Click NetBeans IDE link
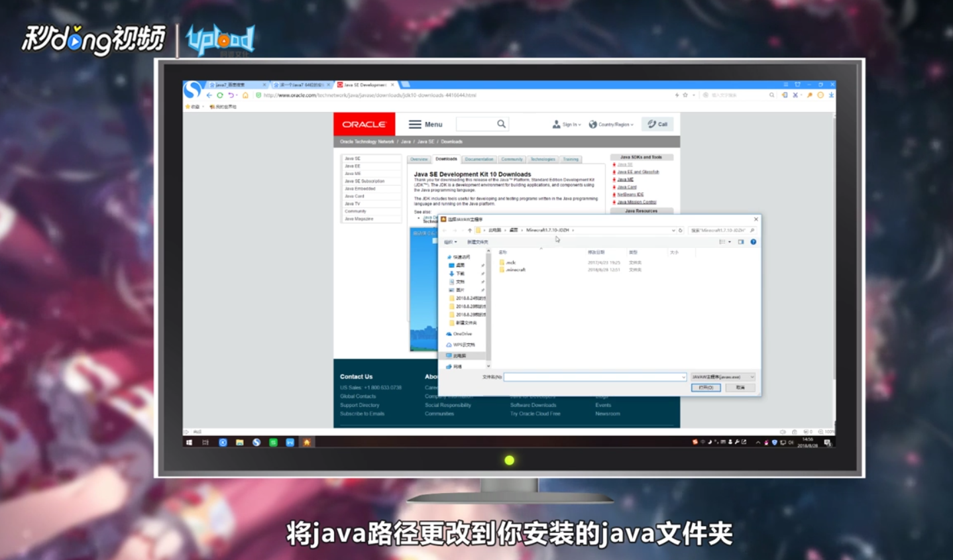The image size is (953, 560). click(630, 195)
